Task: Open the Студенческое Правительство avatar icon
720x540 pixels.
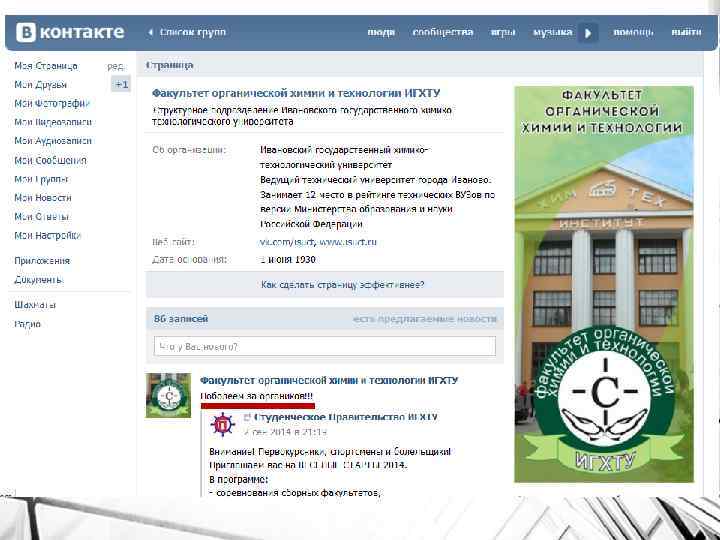Action: tap(222, 424)
